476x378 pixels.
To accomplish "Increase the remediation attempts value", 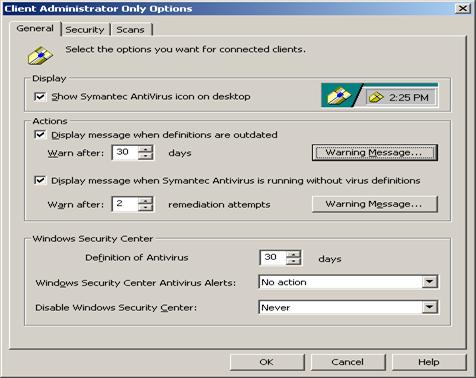I will point(145,201).
